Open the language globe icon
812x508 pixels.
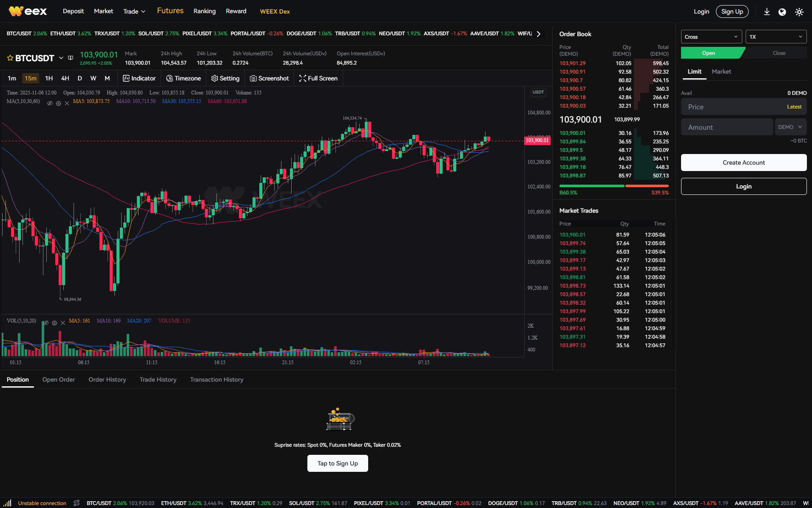(x=783, y=11)
